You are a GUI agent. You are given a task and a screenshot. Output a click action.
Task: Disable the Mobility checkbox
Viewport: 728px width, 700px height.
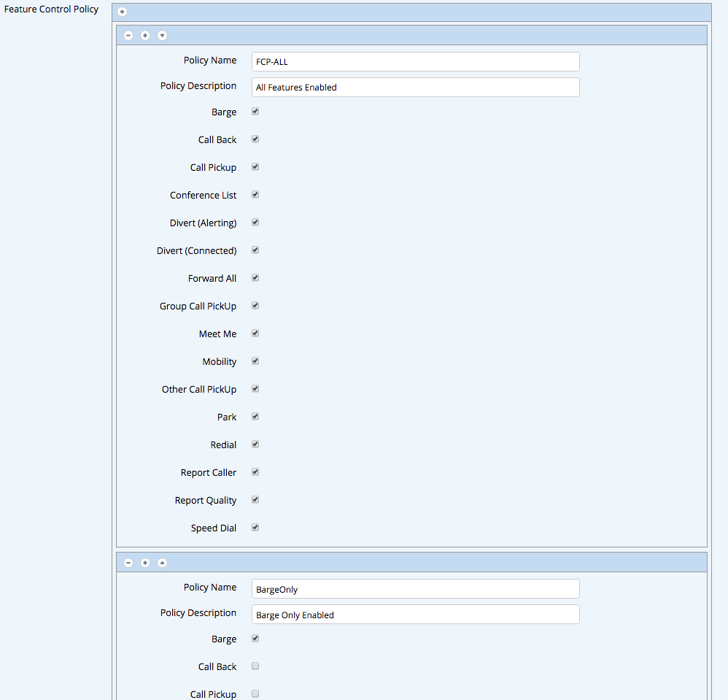(255, 361)
